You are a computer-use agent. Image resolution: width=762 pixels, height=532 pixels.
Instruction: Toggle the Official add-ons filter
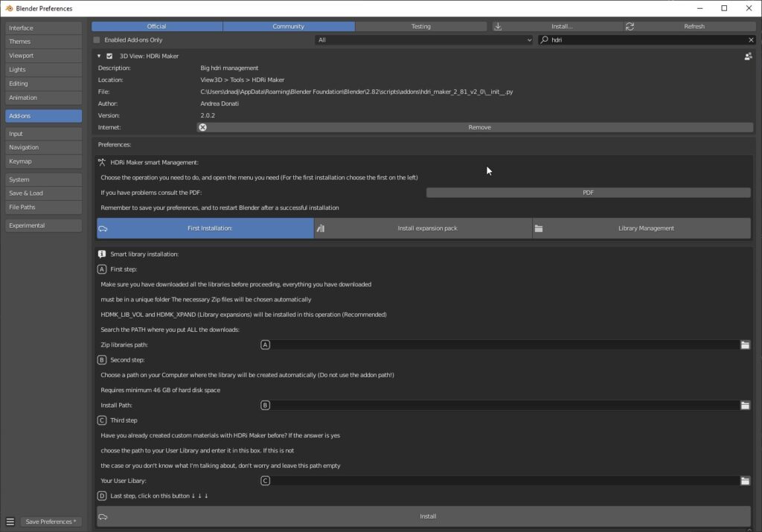157,26
